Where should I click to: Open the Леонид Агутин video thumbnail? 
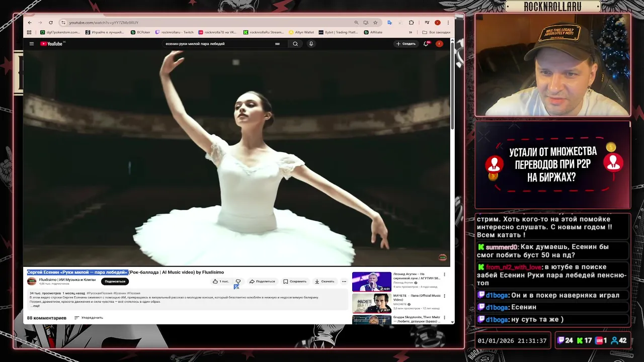point(372,282)
